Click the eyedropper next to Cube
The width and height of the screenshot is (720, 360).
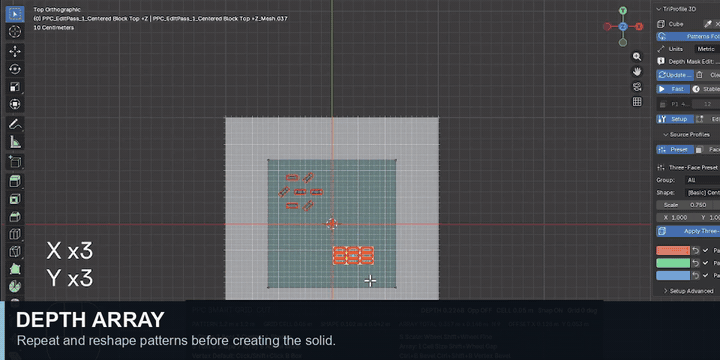click(x=708, y=24)
